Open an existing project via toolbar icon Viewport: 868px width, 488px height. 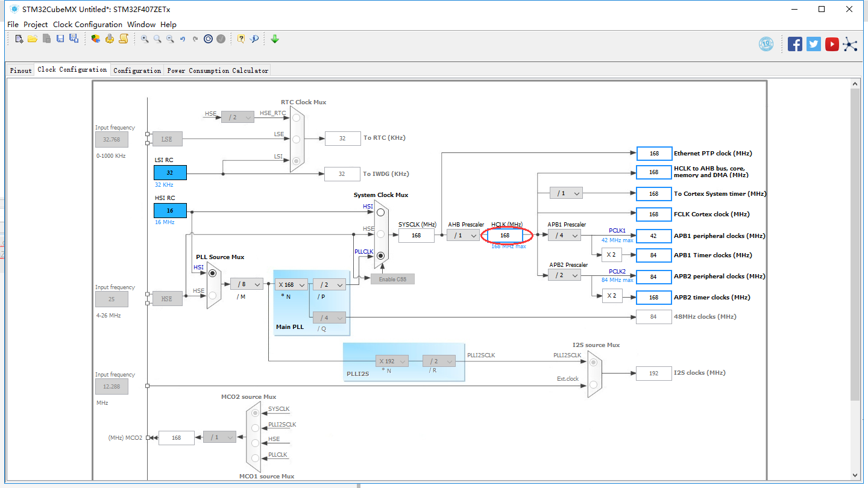(34, 39)
